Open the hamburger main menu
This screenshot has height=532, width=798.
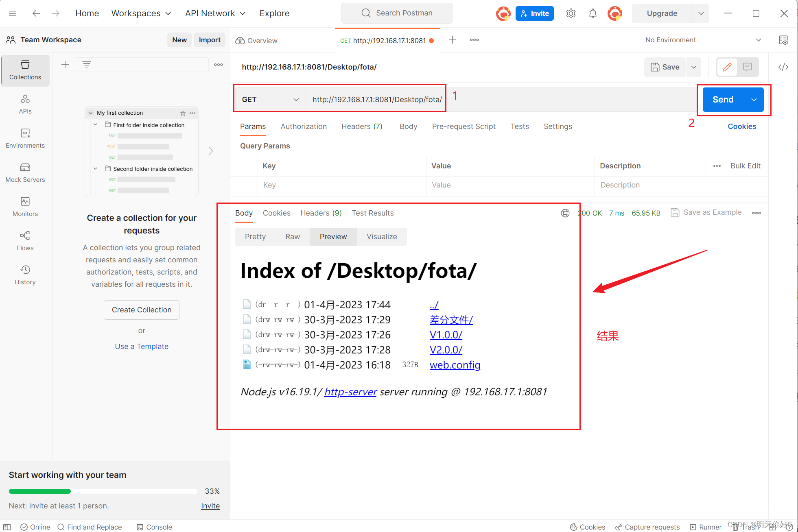click(13, 13)
